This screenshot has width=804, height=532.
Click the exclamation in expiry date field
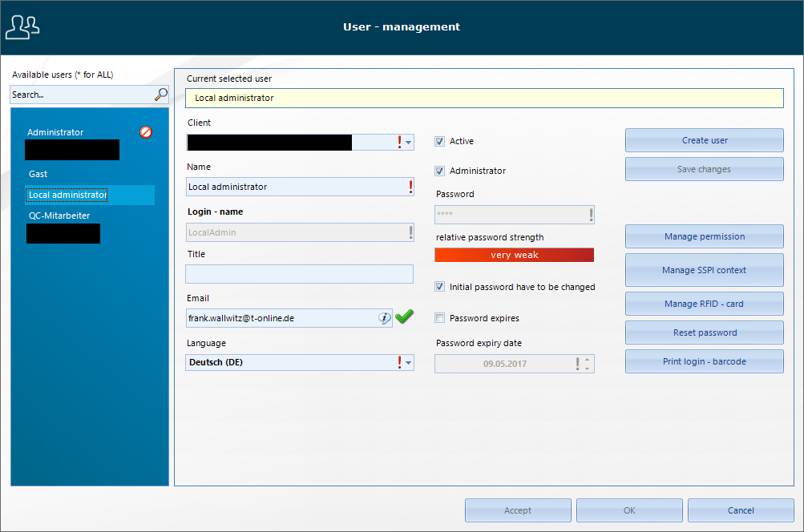coord(577,364)
